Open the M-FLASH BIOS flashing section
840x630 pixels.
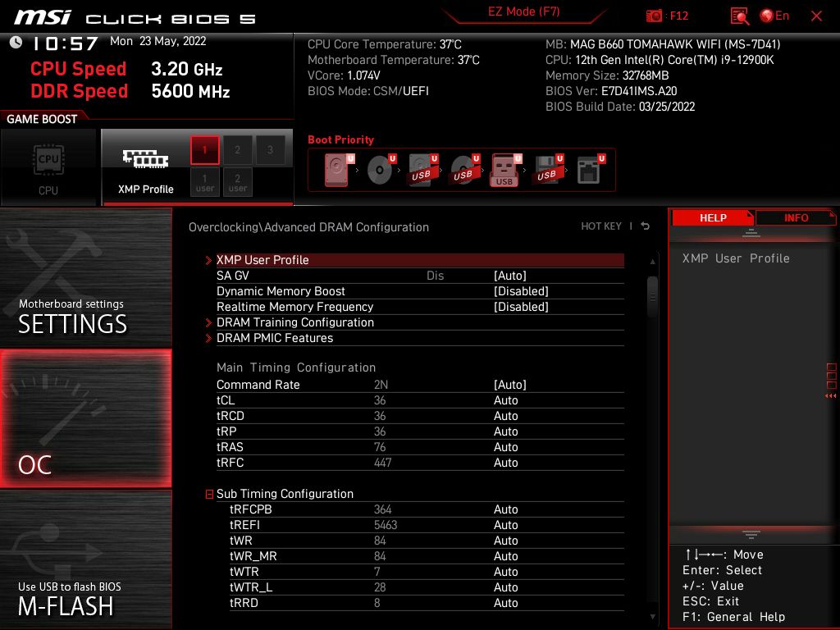pos(85,559)
